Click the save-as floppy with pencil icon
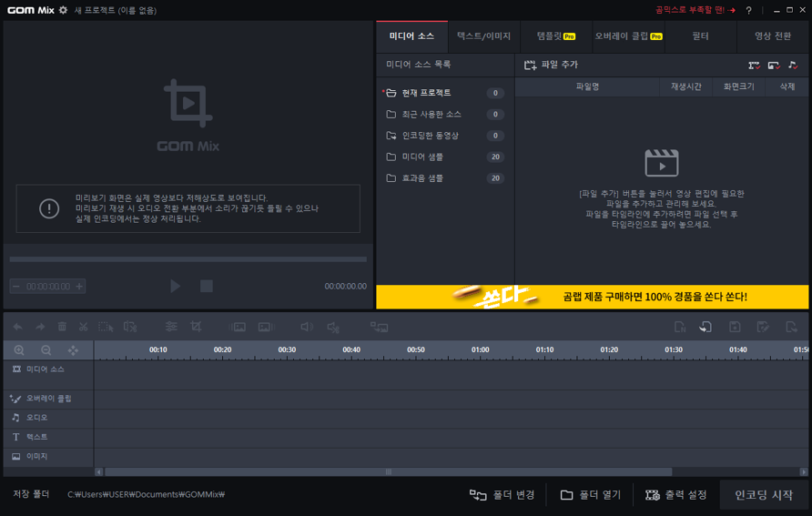Viewport: 812px width, 516px height. pyautogui.click(x=763, y=327)
